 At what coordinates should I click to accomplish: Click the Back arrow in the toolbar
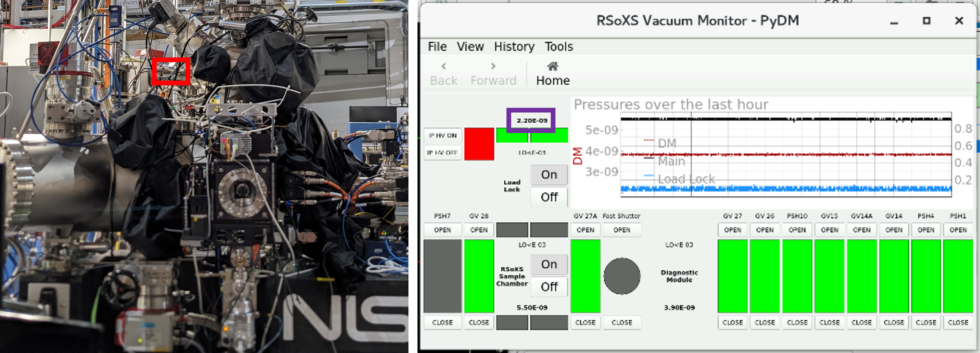tap(444, 66)
